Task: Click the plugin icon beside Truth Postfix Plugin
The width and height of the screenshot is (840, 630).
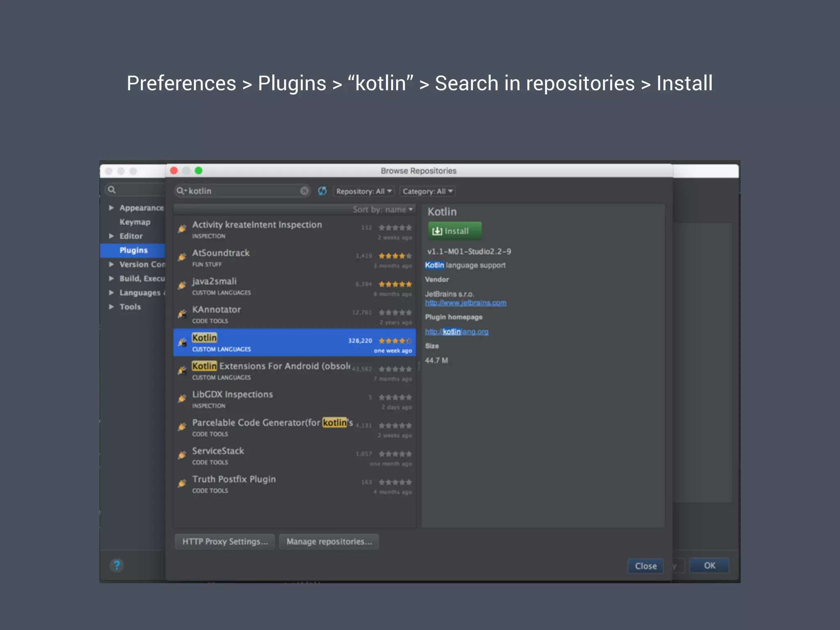Action: point(182,484)
